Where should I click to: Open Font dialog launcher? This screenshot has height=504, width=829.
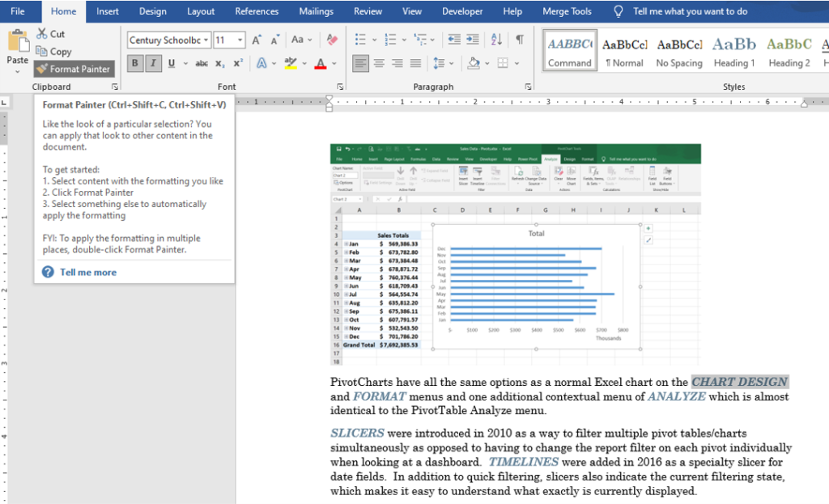tap(340, 87)
